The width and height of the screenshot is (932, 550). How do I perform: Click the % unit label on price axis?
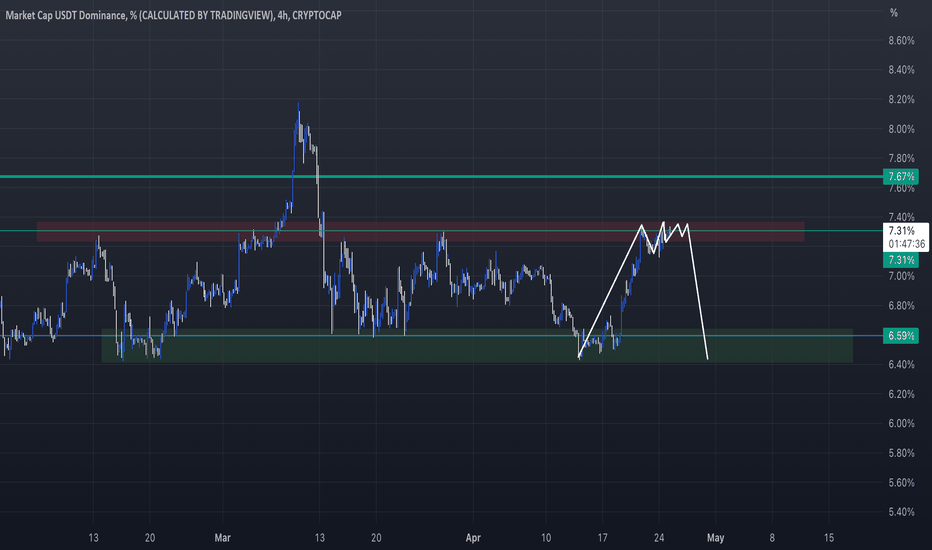pyautogui.click(x=893, y=13)
